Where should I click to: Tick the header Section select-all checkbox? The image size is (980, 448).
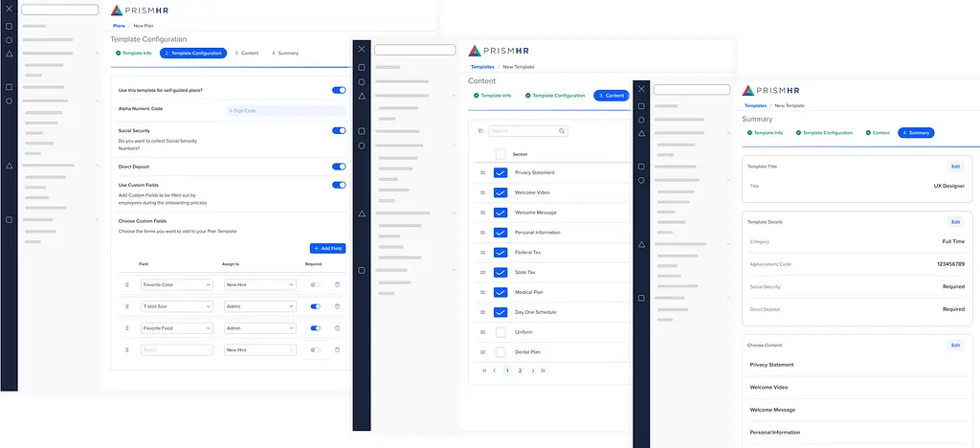[501, 154]
